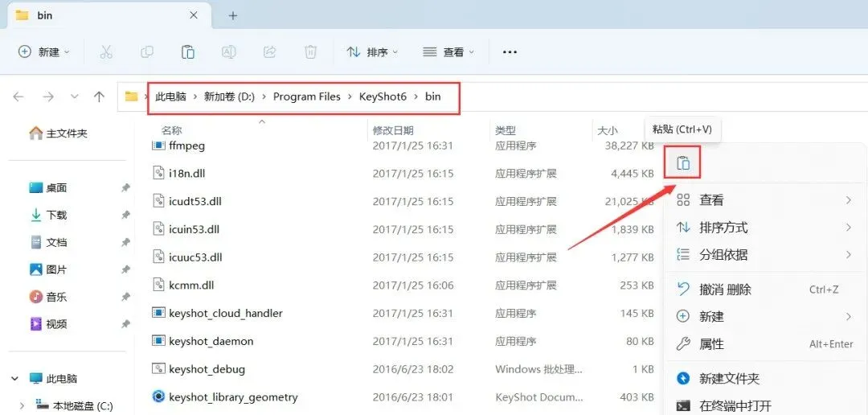Click 此电脑 in the address path
Viewport: 868px width, 415px height.
170,97
